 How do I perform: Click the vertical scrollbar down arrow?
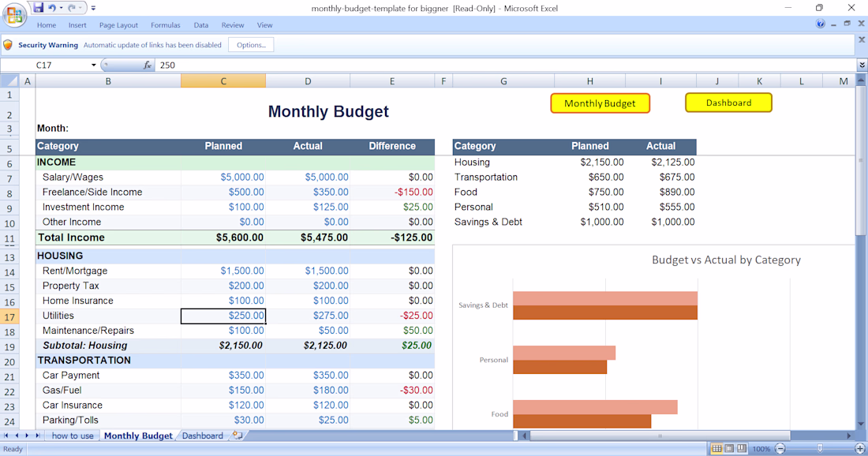861,424
